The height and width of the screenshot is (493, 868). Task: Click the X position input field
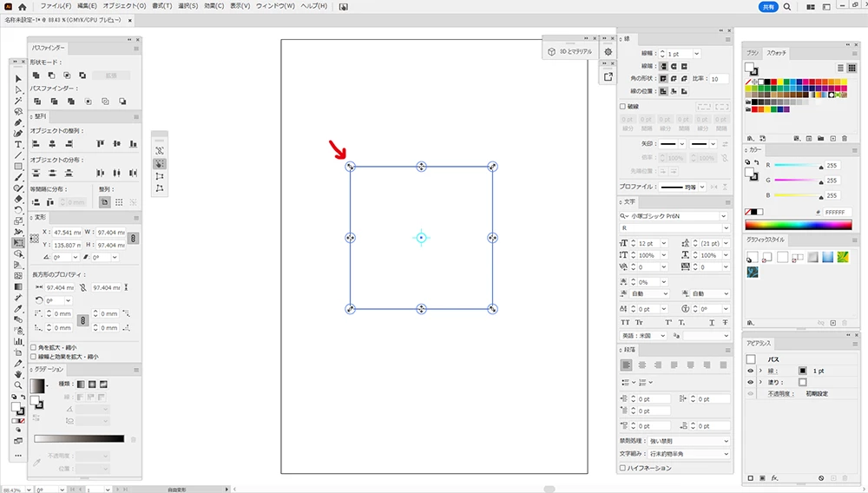pos(67,233)
